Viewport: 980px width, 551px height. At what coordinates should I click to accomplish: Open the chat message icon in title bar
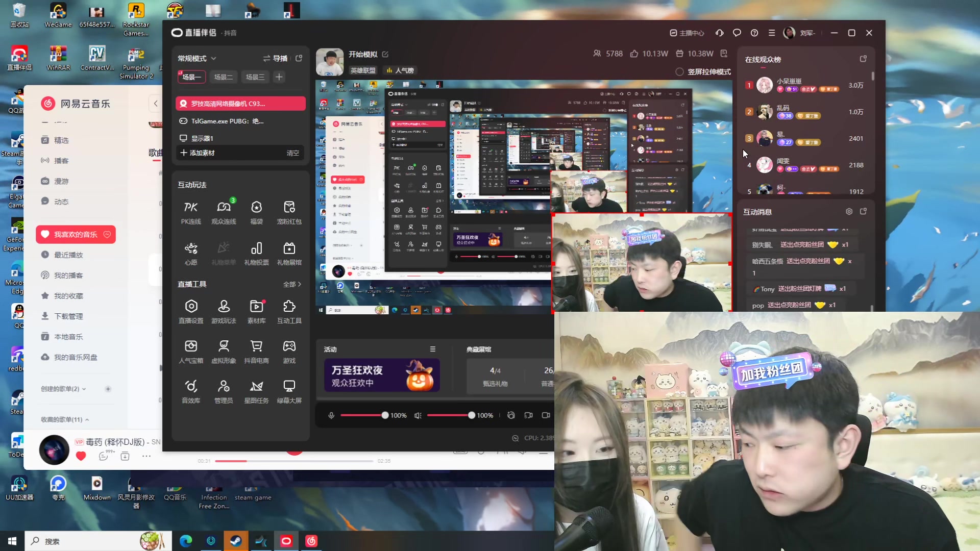click(737, 33)
